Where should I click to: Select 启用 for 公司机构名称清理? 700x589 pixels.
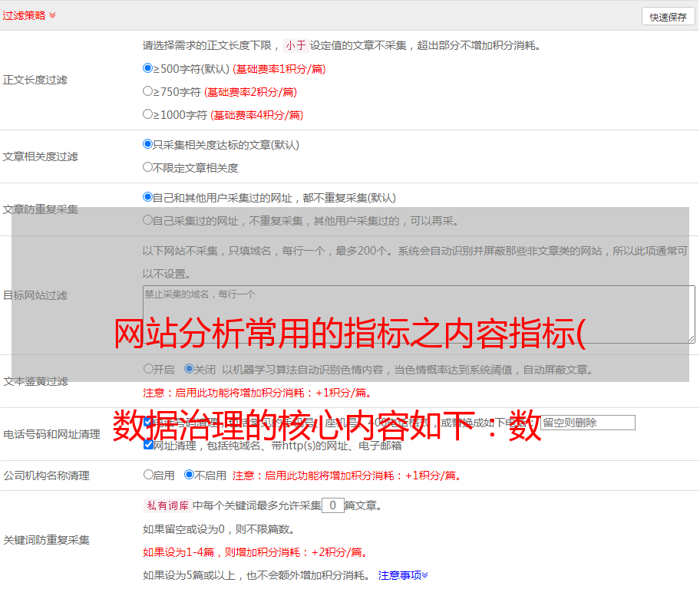(148, 475)
